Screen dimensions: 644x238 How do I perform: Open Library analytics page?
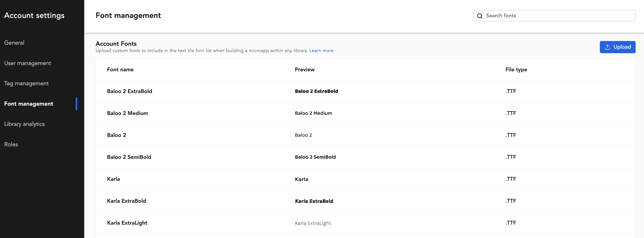(x=24, y=124)
